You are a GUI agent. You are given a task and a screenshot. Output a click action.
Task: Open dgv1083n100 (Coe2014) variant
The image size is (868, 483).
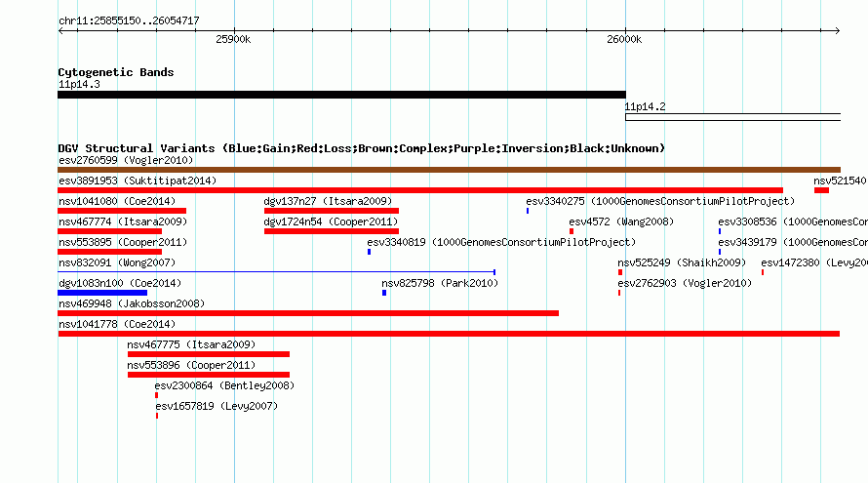[x=120, y=284]
